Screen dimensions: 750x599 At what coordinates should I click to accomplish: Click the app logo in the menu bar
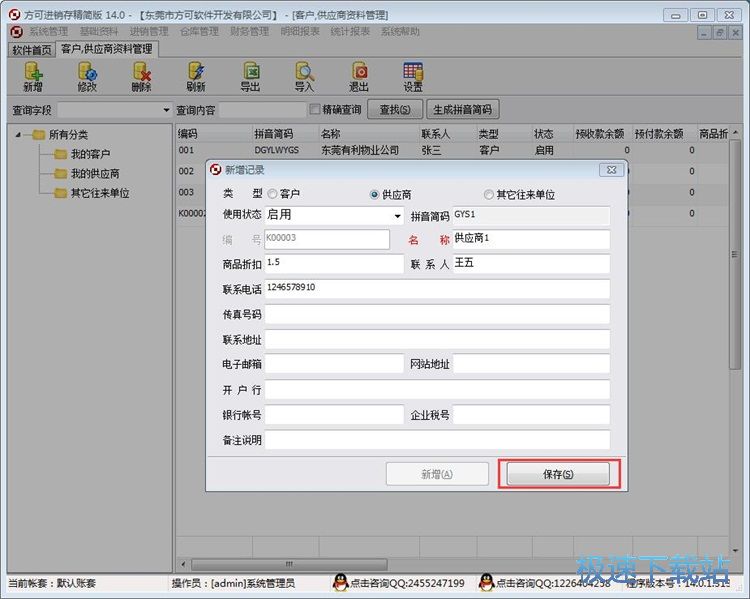[x=17, y=32]
